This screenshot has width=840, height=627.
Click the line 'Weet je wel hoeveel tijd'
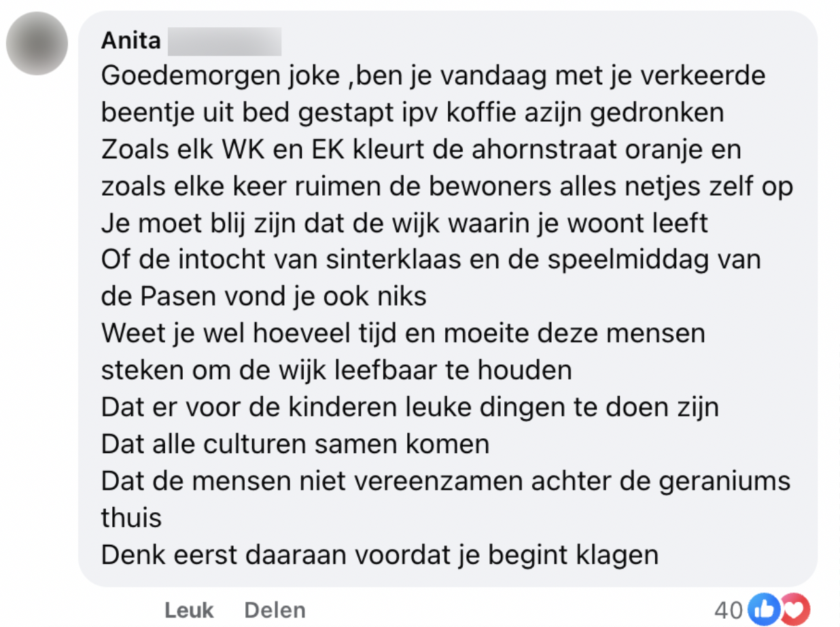tap(403, 333)
